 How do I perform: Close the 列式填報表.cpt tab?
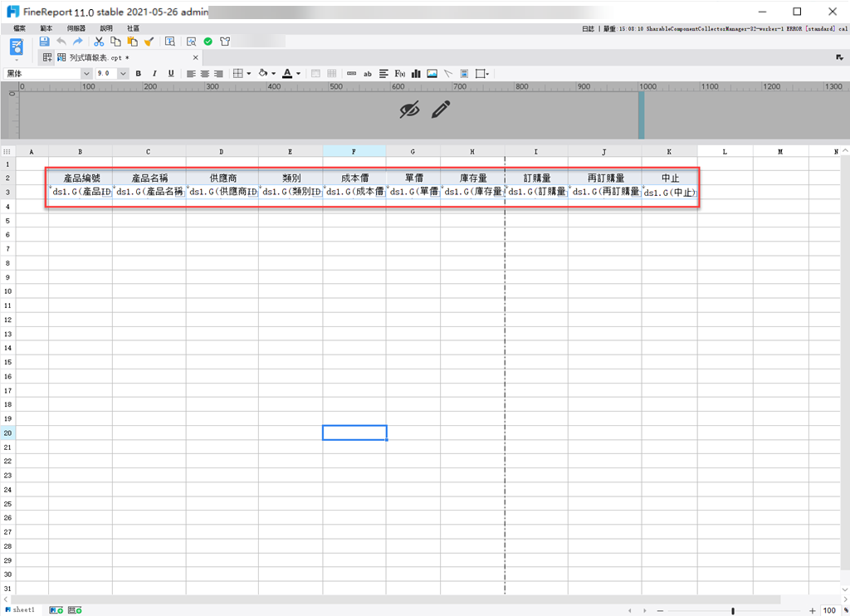point(196,57)
